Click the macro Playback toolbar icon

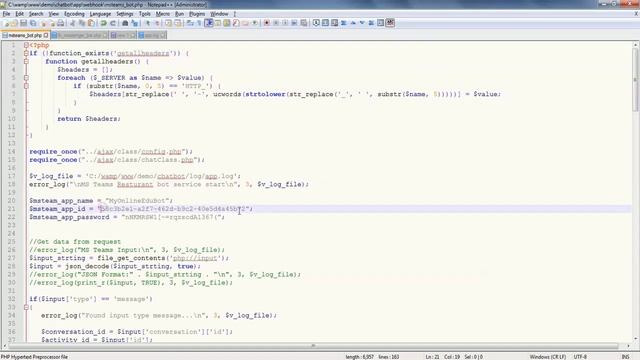(285, 23)
